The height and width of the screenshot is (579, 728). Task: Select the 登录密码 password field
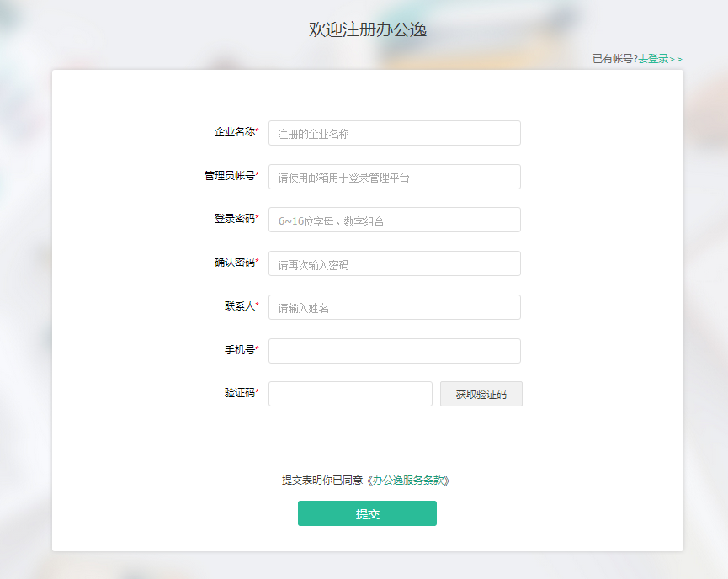[394, 220]
